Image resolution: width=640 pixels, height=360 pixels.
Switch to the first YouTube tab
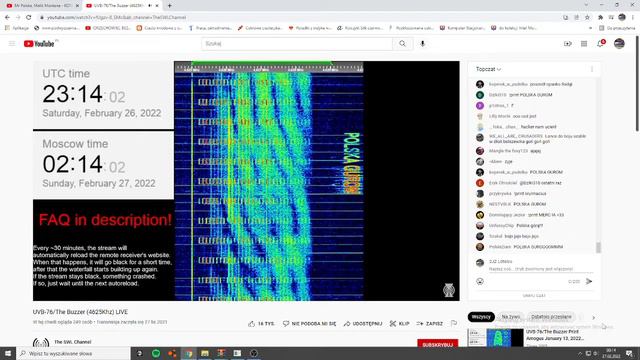[x=42, y=6]
